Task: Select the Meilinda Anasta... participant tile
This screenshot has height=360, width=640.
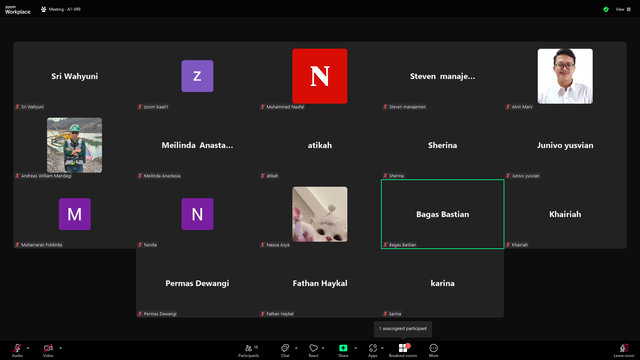Action: (x=197, y=145)
